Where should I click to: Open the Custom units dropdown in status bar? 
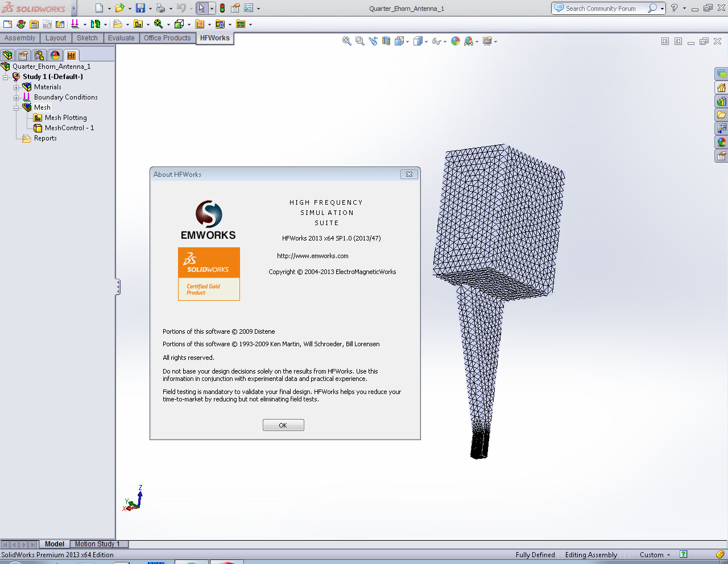point(655,555)
